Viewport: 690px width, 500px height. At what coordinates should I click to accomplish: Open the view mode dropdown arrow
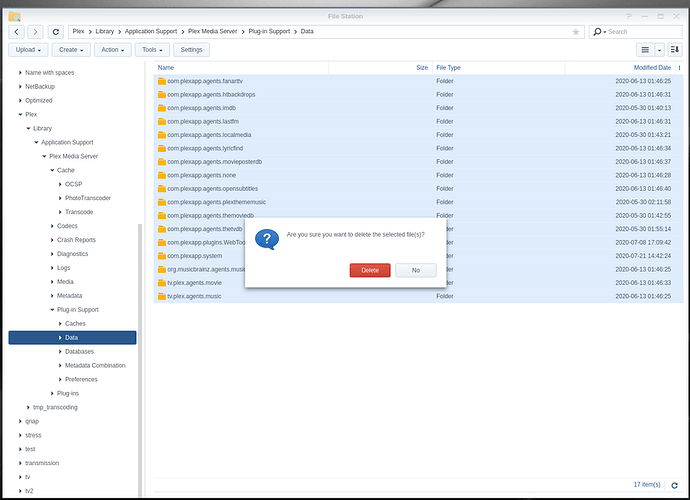pos(659,50)
